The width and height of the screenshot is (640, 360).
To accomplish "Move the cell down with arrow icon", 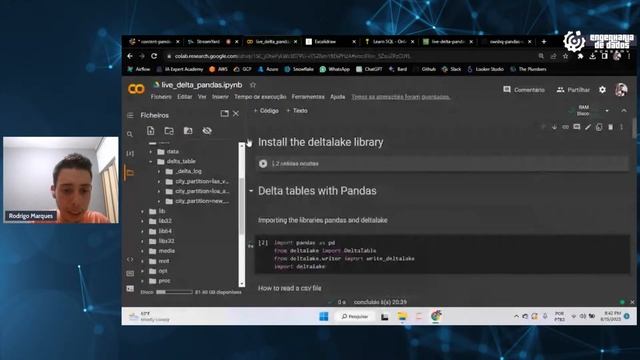I will click(554, 127).
